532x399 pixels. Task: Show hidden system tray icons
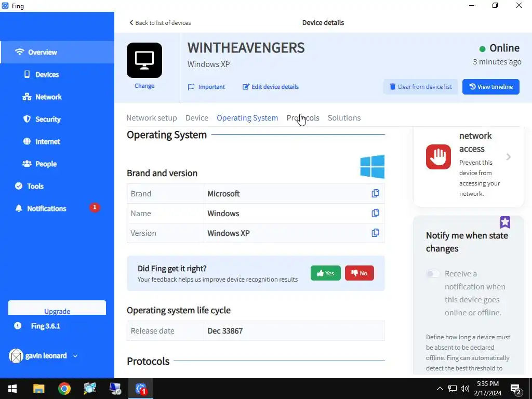[x=440, y=389]
